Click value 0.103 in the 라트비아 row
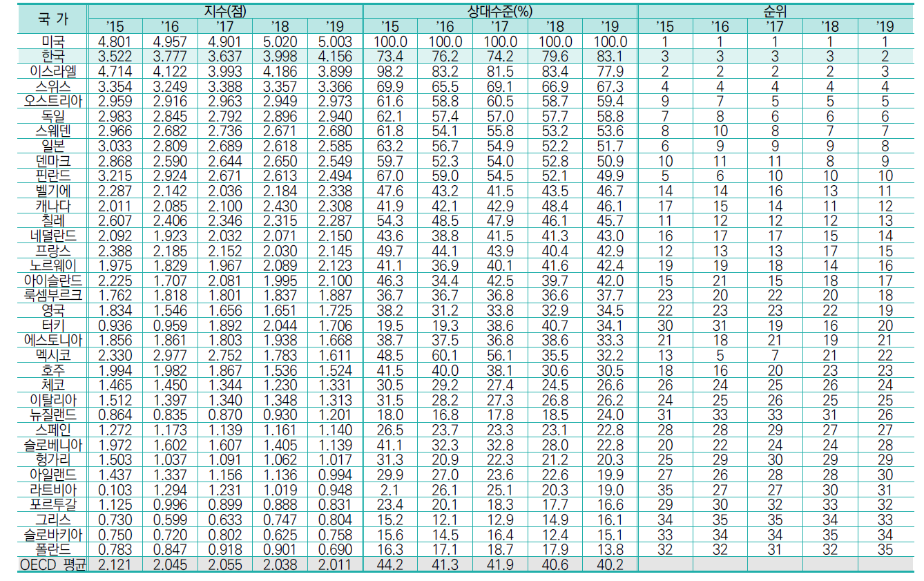The height and width of the screenshot is (581, 924). [x=115, y=490]
